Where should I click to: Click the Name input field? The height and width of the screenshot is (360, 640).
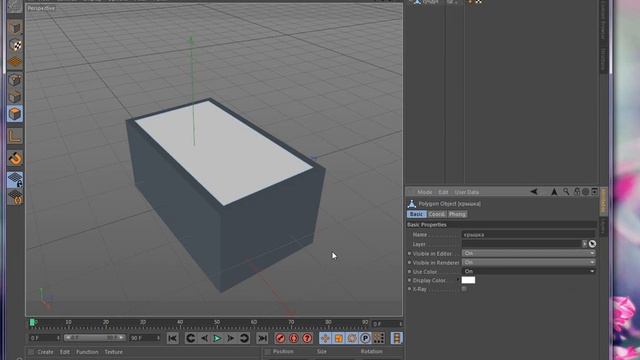529,235
